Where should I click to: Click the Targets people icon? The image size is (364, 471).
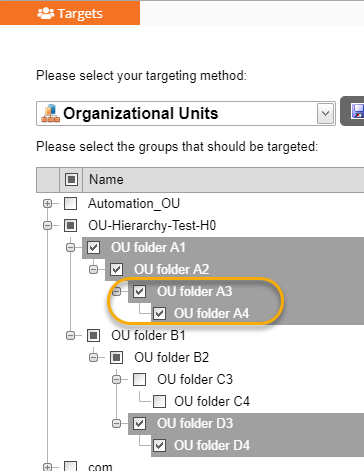tap(46, 13)
